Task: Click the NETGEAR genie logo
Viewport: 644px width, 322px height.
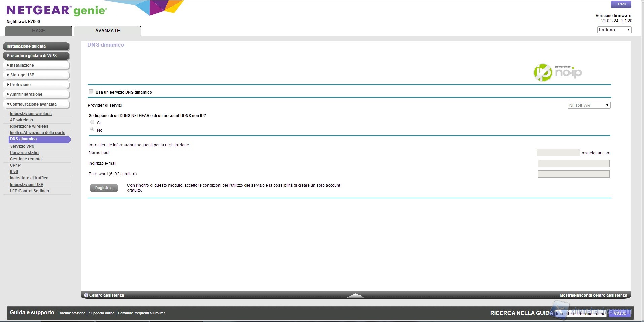Action: tap(56, 11)
